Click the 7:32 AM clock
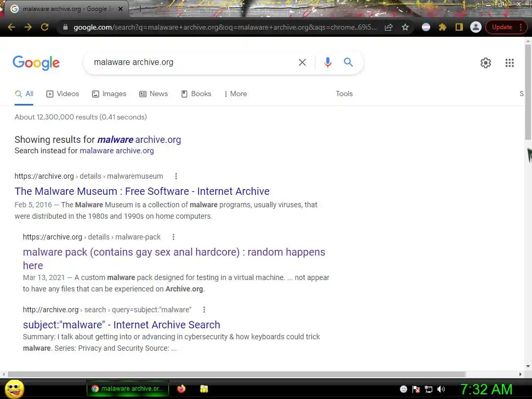The height and width of the screenshot is (399, 532). [486, 389]
